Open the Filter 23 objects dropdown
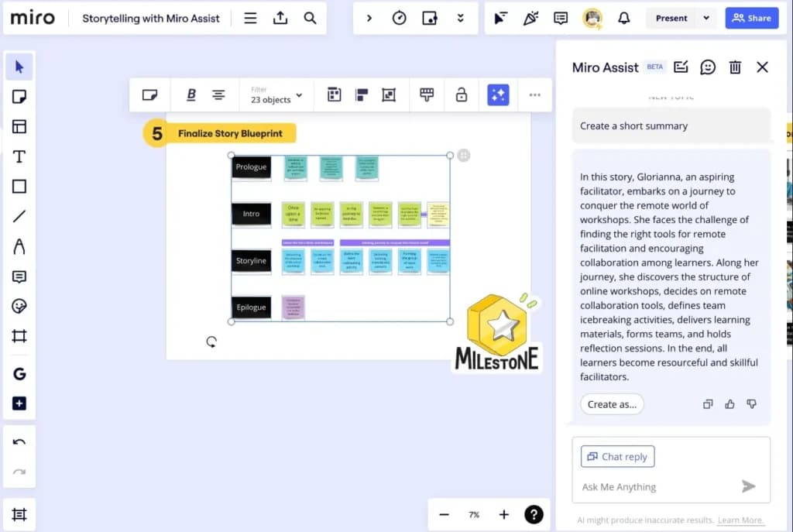The image size is (793, 532). [x=276, y=95]
